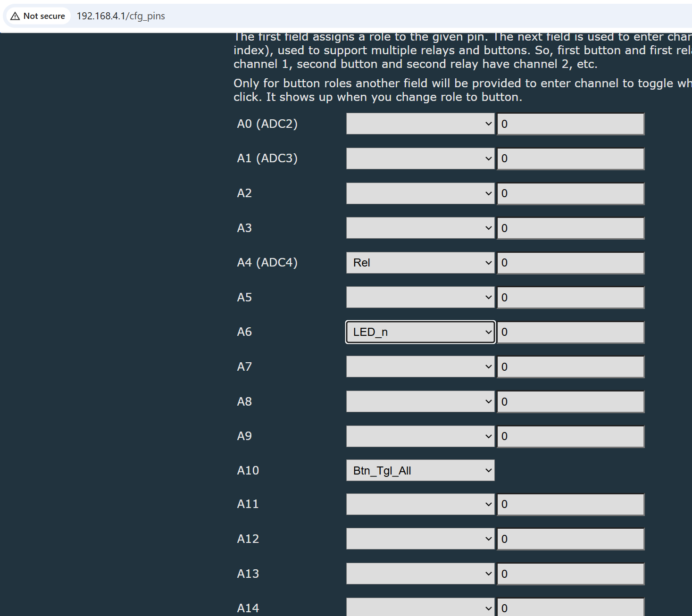Click the A3 pin label

(x=244, y=228)
